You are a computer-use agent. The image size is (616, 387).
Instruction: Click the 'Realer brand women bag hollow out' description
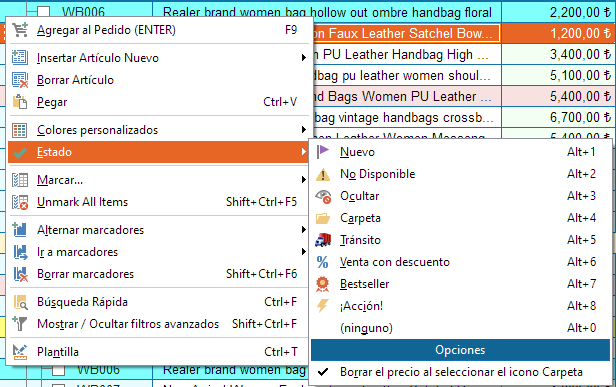327,12
